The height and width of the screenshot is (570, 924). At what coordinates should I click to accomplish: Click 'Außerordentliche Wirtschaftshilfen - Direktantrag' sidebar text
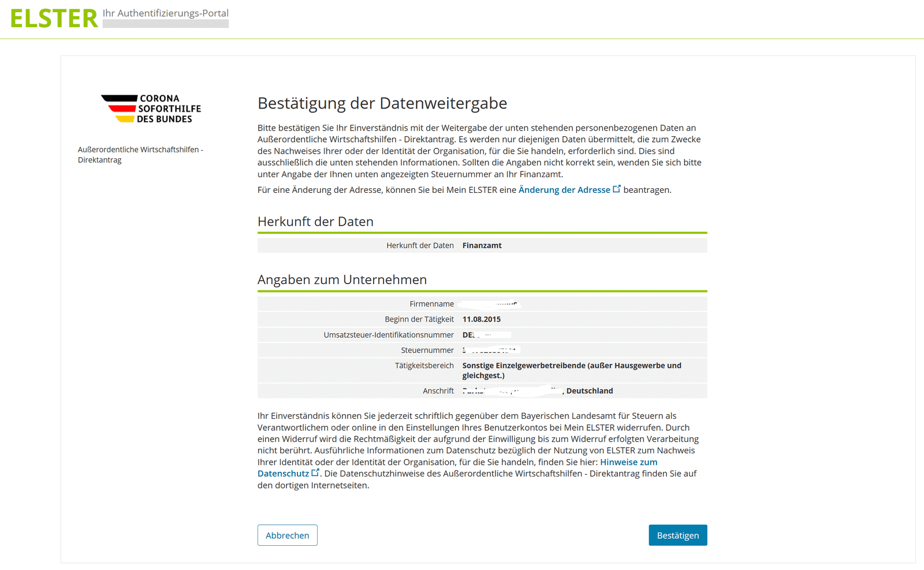click(140, 155)
